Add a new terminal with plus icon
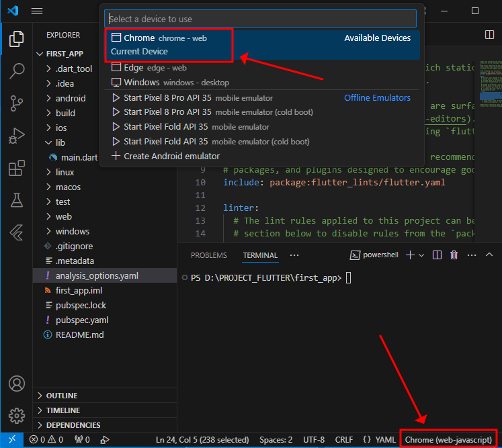Viewport: 502px width, 448px height. click(410, 255)
